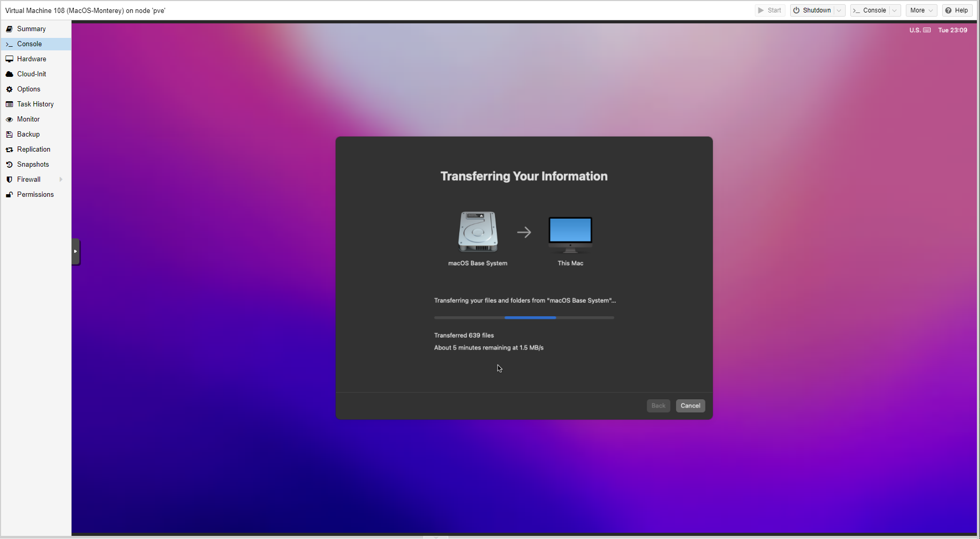Expand the Firewall submenu arrow
980x539 pixels.
[61, 180]
